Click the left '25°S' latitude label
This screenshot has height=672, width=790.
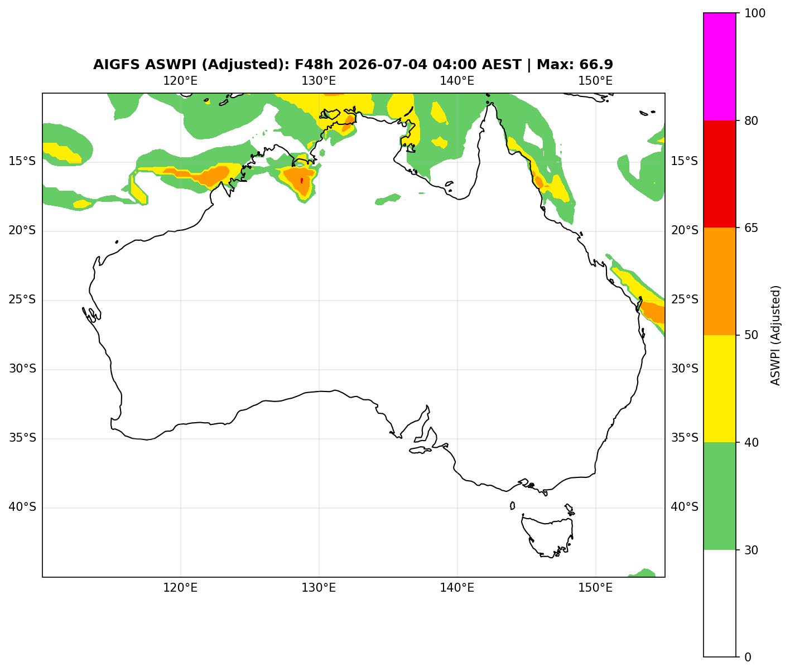pyautogui.click(x=22, y=300)
